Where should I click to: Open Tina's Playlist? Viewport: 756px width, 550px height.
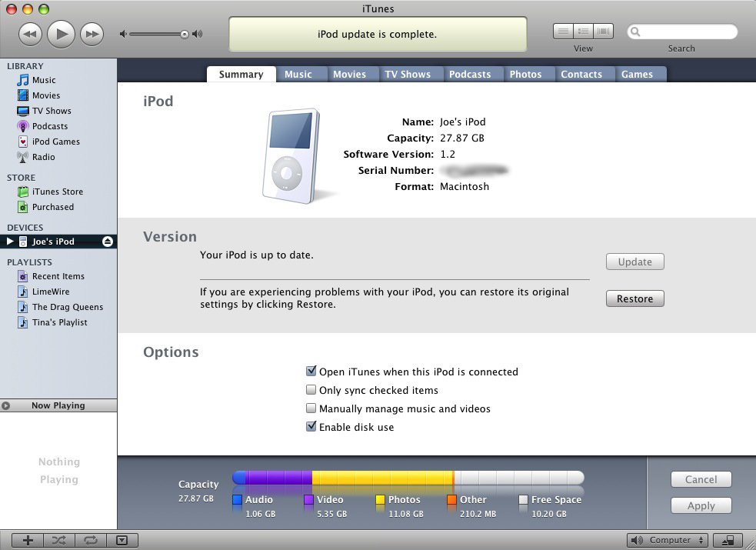(58, 322)
